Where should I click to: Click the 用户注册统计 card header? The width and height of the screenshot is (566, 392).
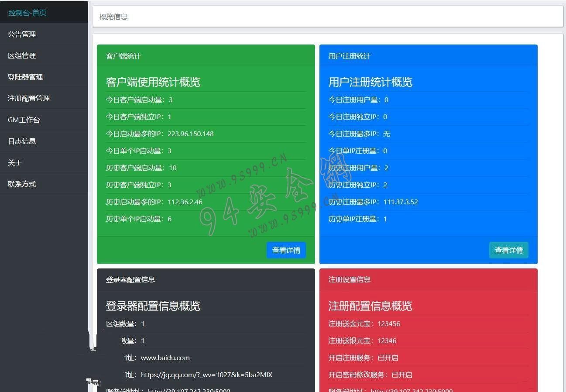click(x=350, y=56)
